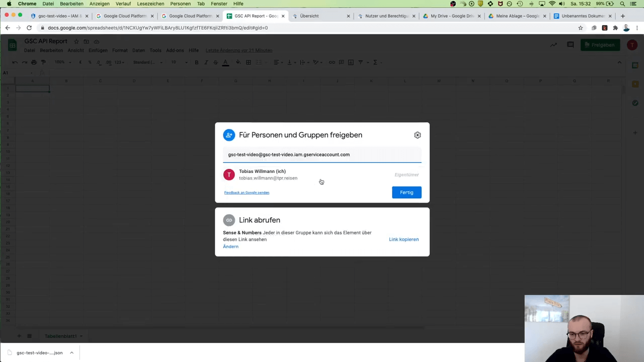Switch to the Unbenanntes Dokument tab
This screenshot has height=362, width=644.
tap(582, 16)
